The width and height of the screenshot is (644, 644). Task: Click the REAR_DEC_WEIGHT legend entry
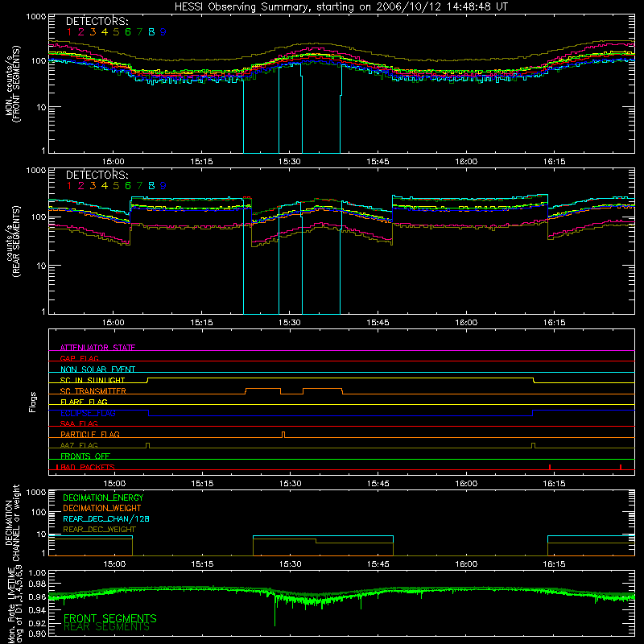99,530
